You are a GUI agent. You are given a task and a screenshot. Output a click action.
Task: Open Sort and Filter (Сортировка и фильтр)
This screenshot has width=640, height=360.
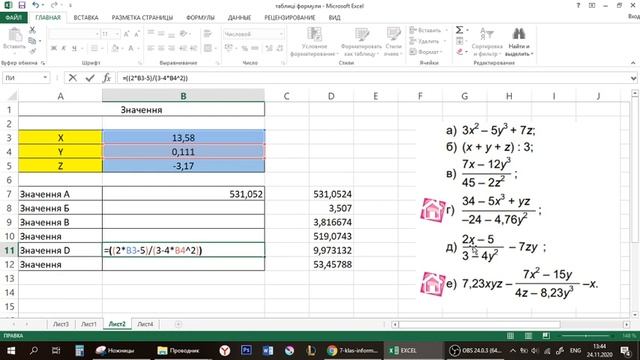tap(487, 42)
